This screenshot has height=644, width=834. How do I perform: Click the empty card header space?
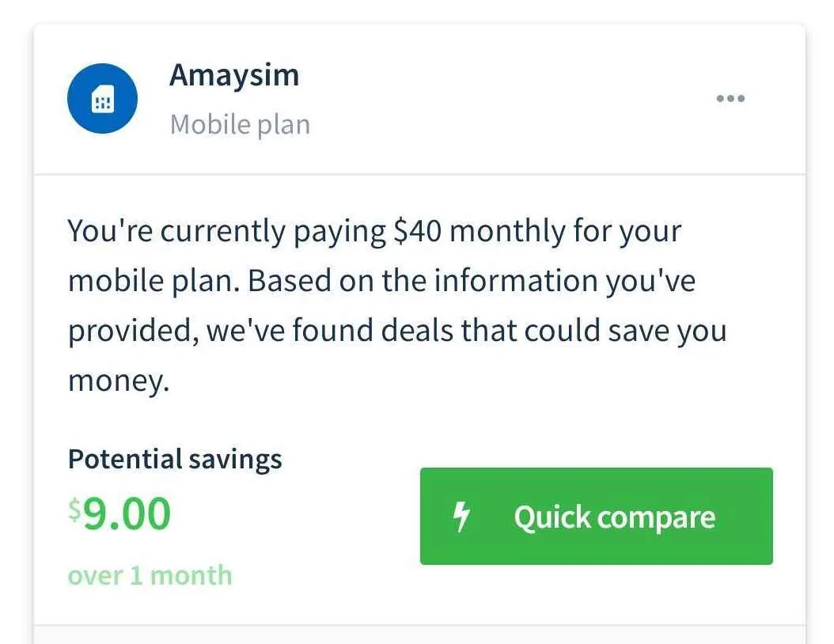tap(506, 99)
